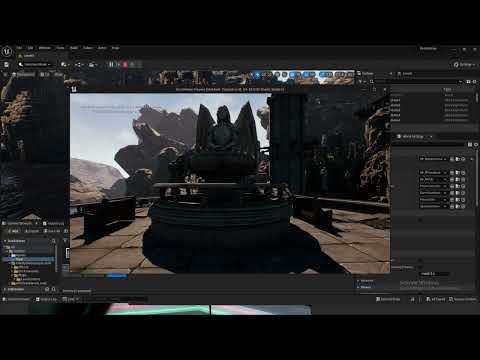Click the World Settings property matrix icon
Image resolution: width=480 pixels, height=360 pixels.
(470, 144)
